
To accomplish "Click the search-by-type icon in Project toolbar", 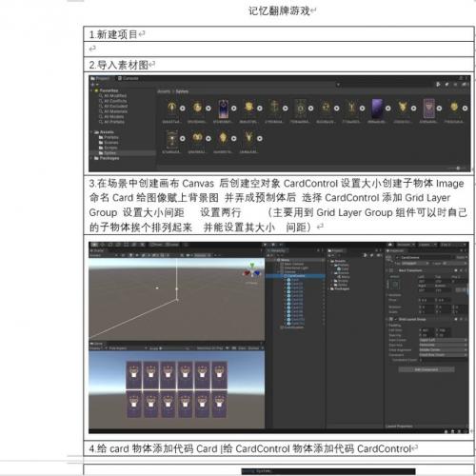I will point(438,85).
